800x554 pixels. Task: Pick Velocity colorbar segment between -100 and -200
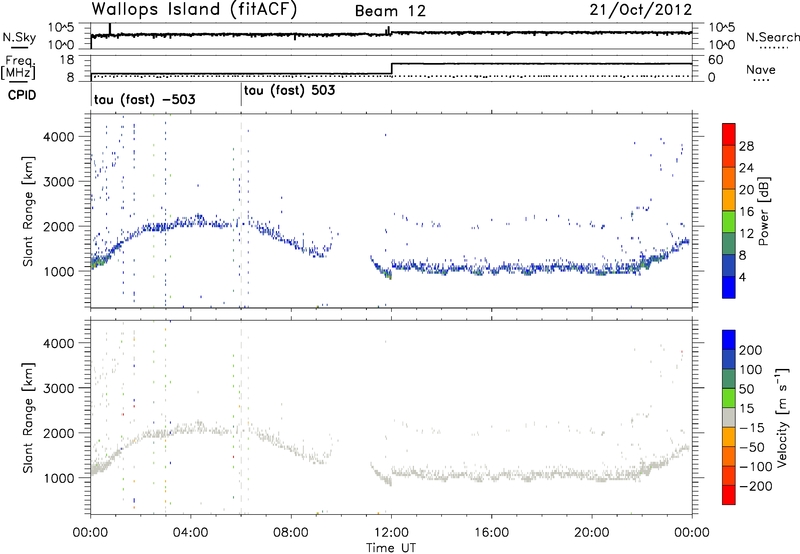(729, 475)
